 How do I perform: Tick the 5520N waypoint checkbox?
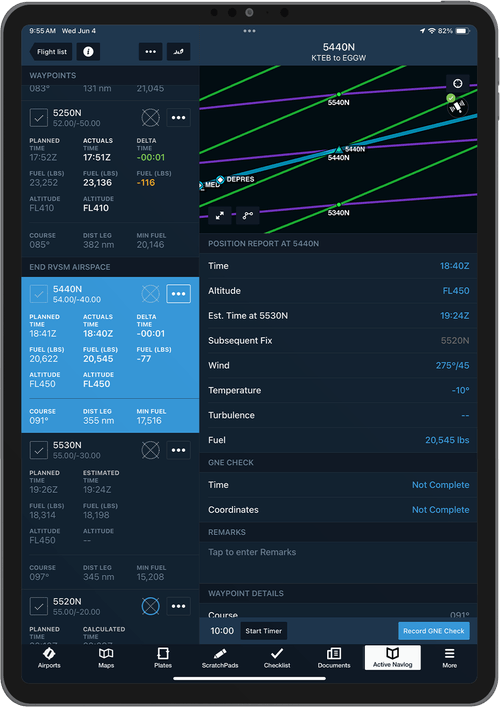(39, 606)
